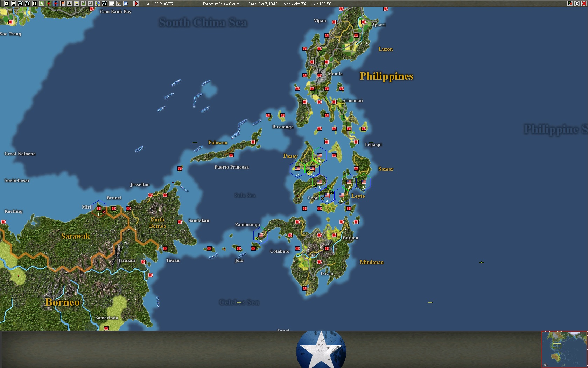Viewport: 588px width, 368px height.
Task: Click the white 'i' information icon
Action: 34,4
